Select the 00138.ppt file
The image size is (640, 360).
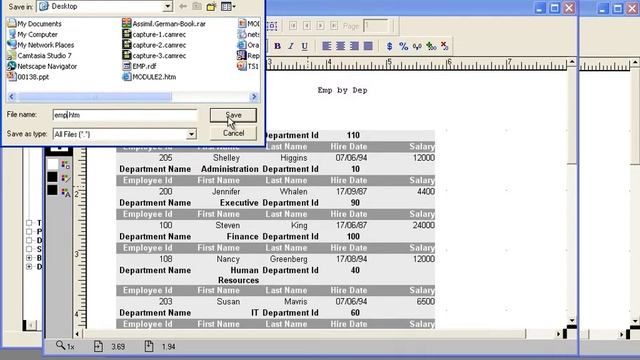point(28,77)
